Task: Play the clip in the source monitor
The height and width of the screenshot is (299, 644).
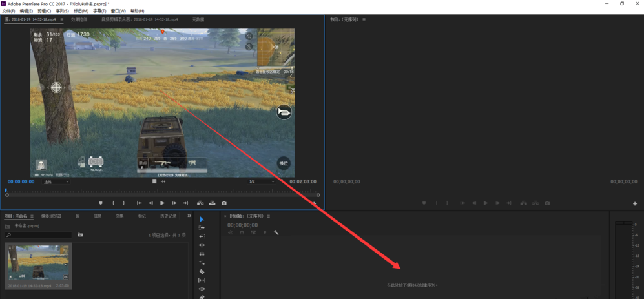Action: coord(162,203)
